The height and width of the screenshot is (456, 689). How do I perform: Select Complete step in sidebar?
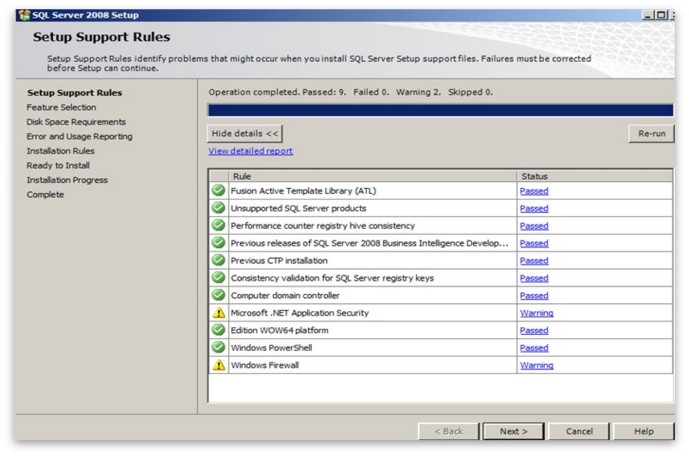click(x=45, y=195)
